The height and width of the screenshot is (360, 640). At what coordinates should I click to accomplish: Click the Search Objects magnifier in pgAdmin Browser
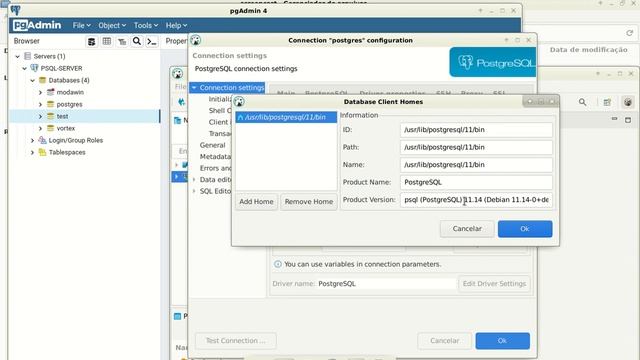tap(137, 41)
